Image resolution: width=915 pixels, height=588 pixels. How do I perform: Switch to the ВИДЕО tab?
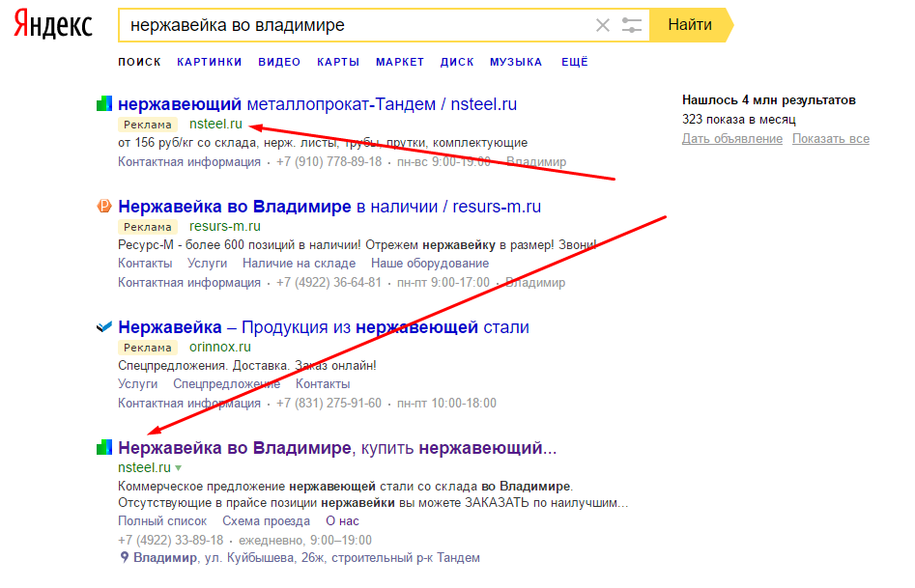[x=279, y=62]
